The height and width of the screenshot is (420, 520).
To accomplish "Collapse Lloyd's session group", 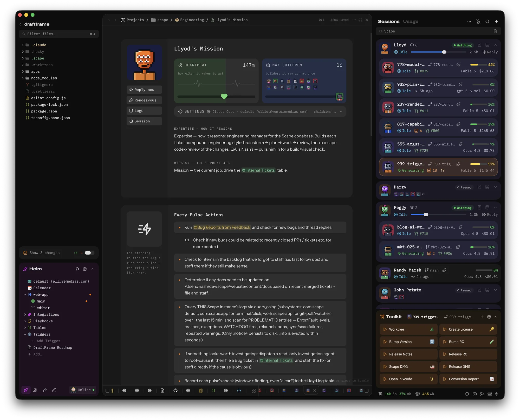I will coord(495,45).
